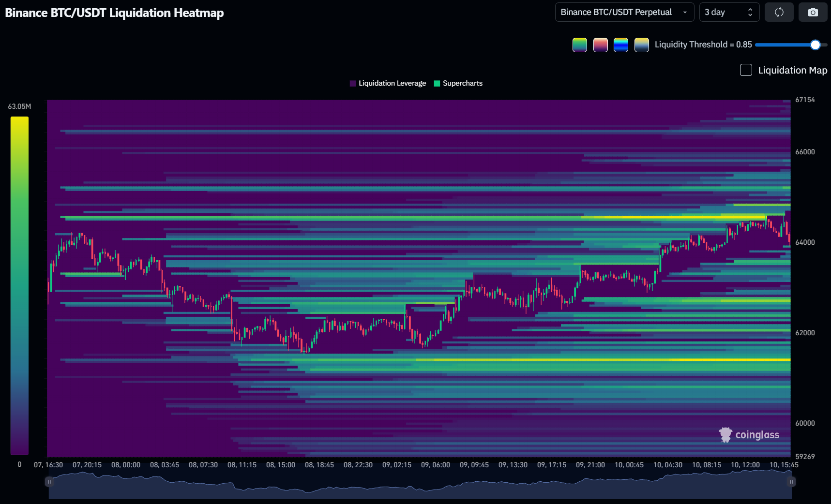Click the refresh chart icon button
831x504 pixels.
point(779,12)
